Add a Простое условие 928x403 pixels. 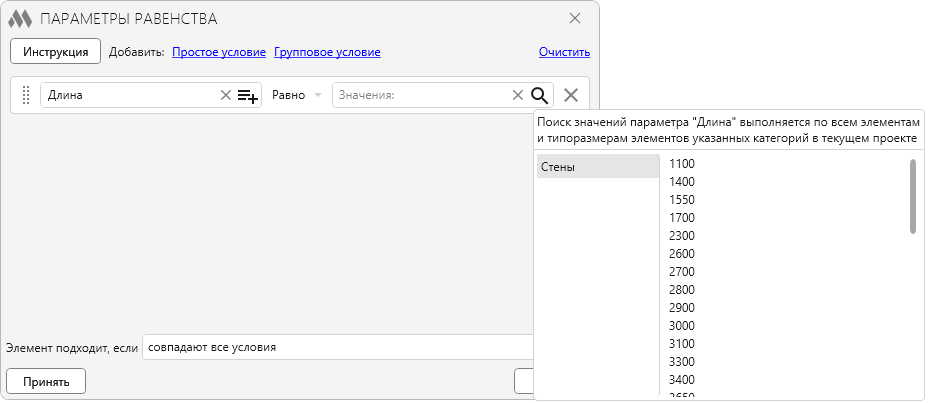219,52
